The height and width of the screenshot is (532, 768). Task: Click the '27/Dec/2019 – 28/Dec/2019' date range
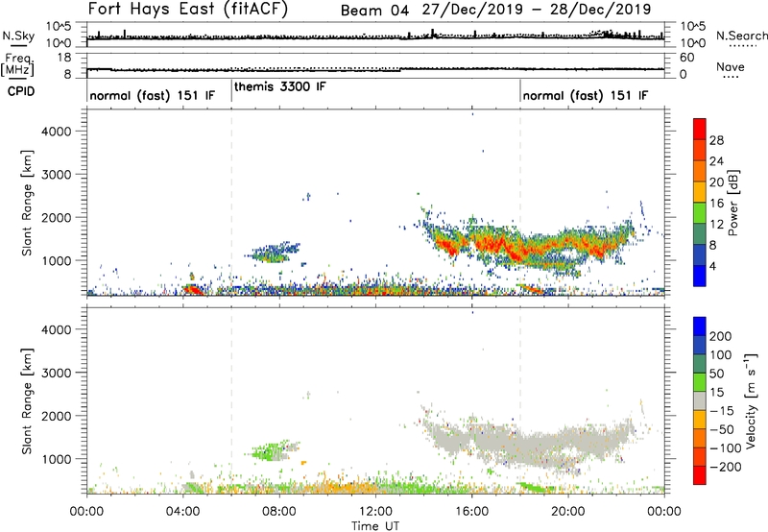click(x=537, y=10)
